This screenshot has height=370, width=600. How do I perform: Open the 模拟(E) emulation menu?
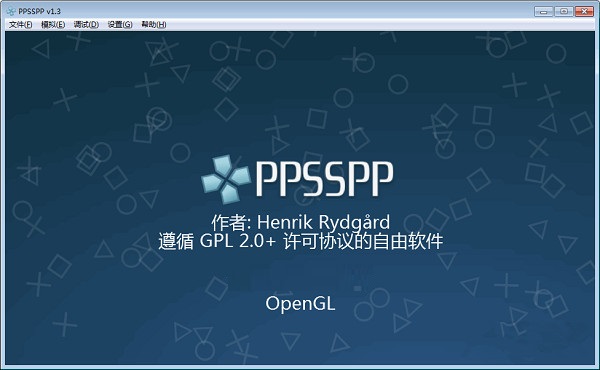53,24
